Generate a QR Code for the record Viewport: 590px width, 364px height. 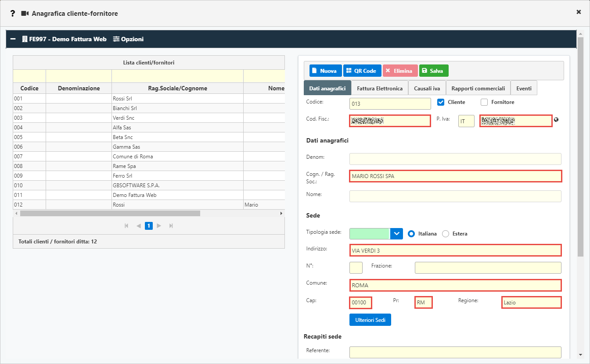[x=362, y=71]
